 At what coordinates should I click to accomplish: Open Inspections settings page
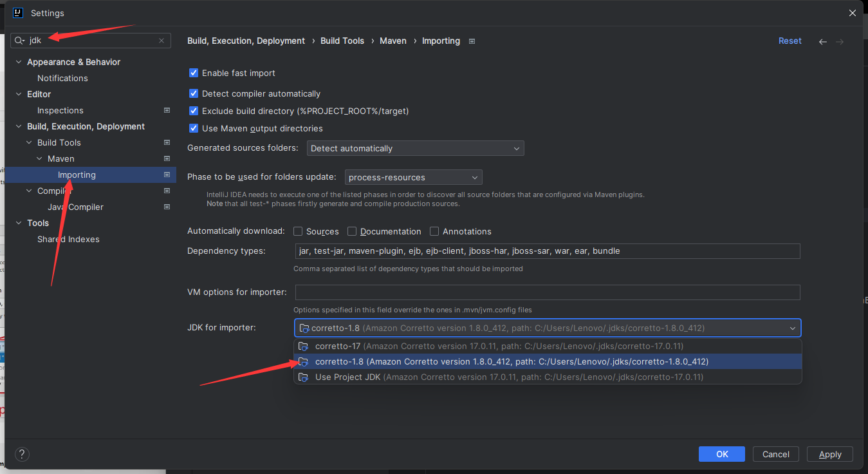coord(60,110)
